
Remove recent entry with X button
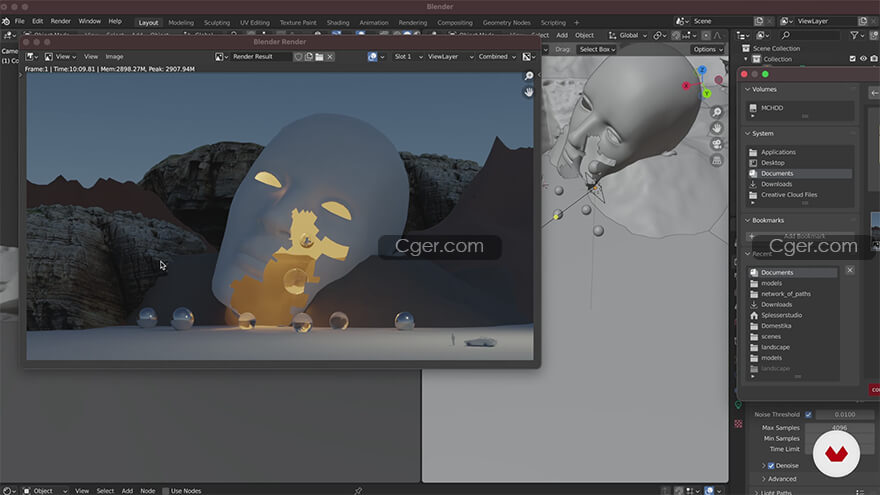[850, 270]
